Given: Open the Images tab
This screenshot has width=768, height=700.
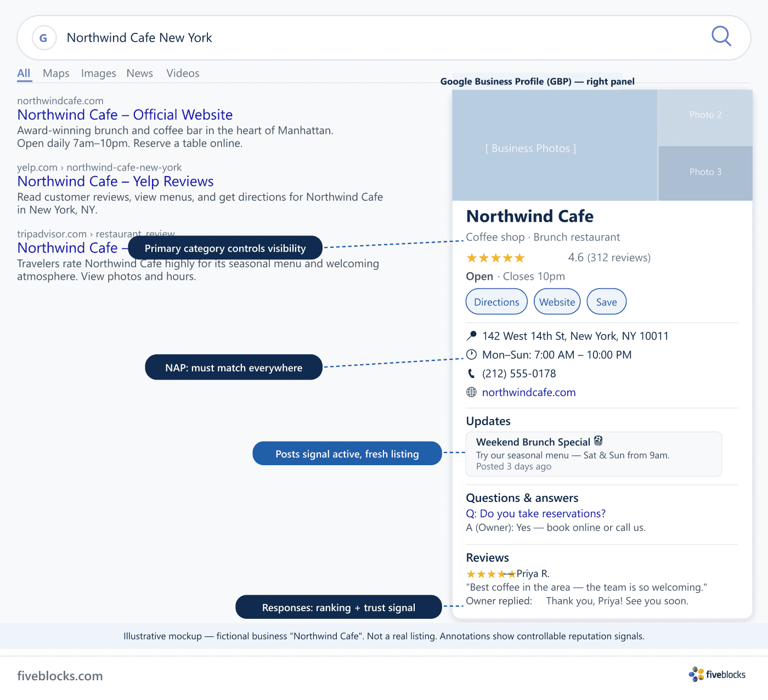Looking at the screenshot, I should tap(99, 74).
